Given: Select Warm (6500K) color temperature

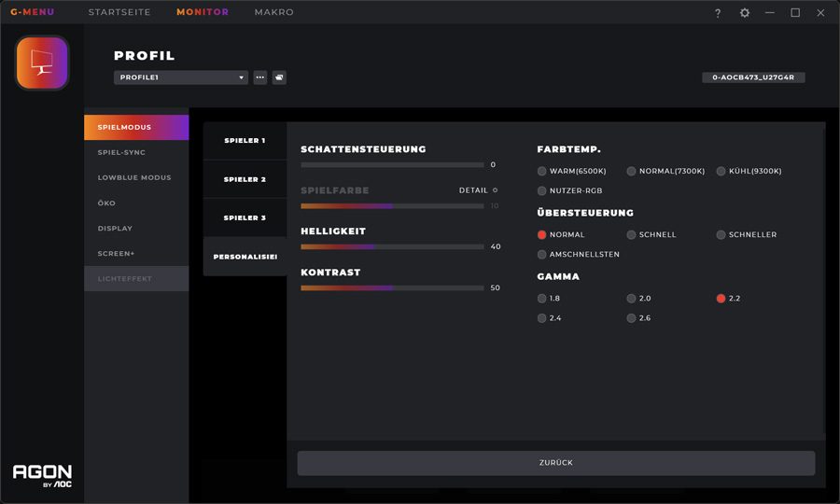Looking at the screenshot, I should click(x=542, y=171).
